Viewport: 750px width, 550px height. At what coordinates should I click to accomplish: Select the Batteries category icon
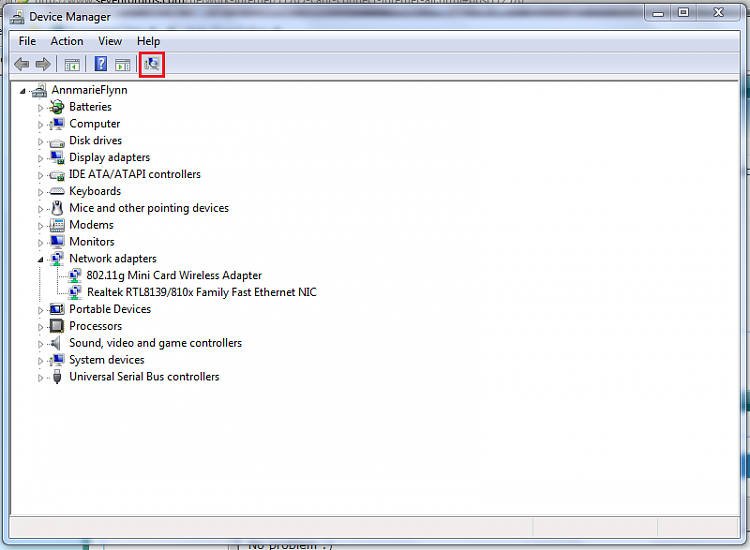(x=57, y=107)
